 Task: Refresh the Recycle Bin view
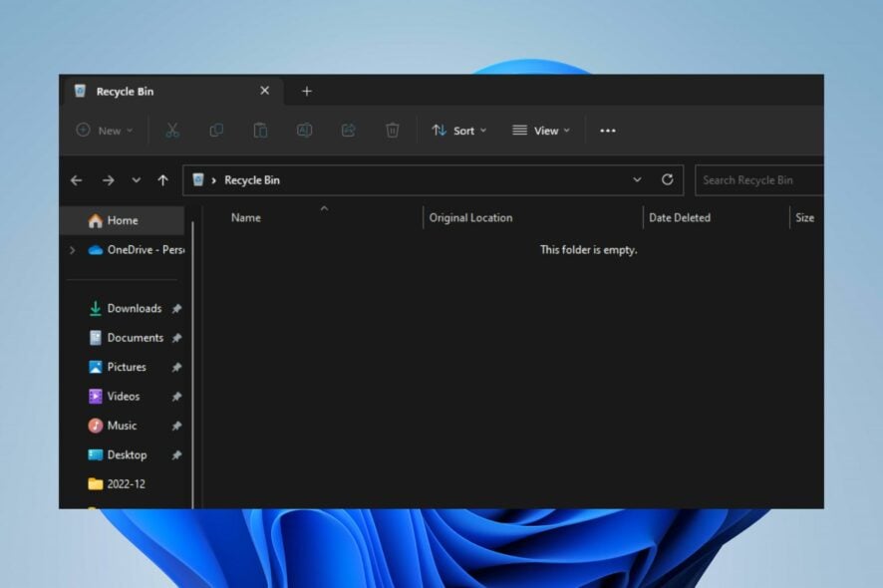(x=668, y=179)
